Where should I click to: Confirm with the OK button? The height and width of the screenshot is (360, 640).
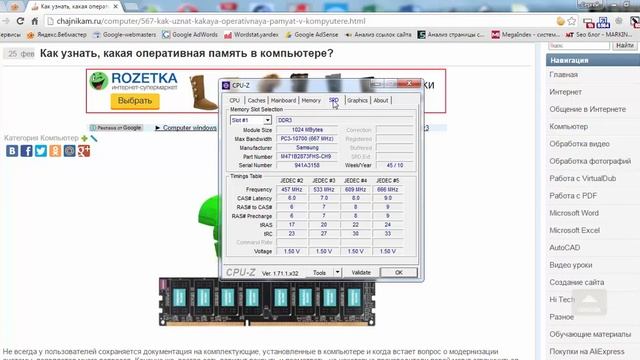(x=399, y=273)
